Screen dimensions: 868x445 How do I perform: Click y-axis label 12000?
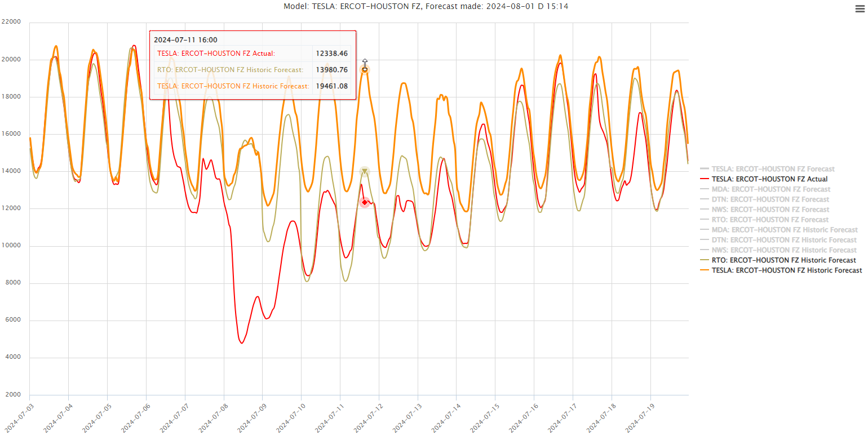[x=11, y=208]
